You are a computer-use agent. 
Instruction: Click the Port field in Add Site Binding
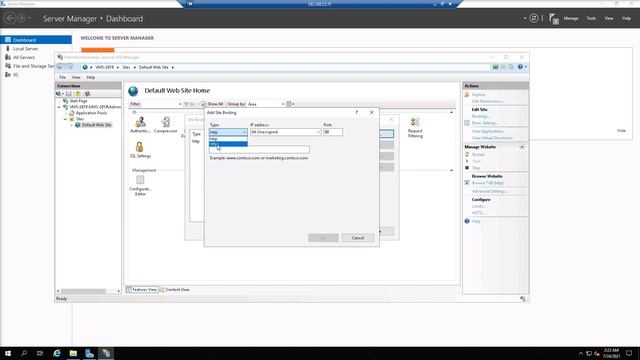(x=333, y=132)
